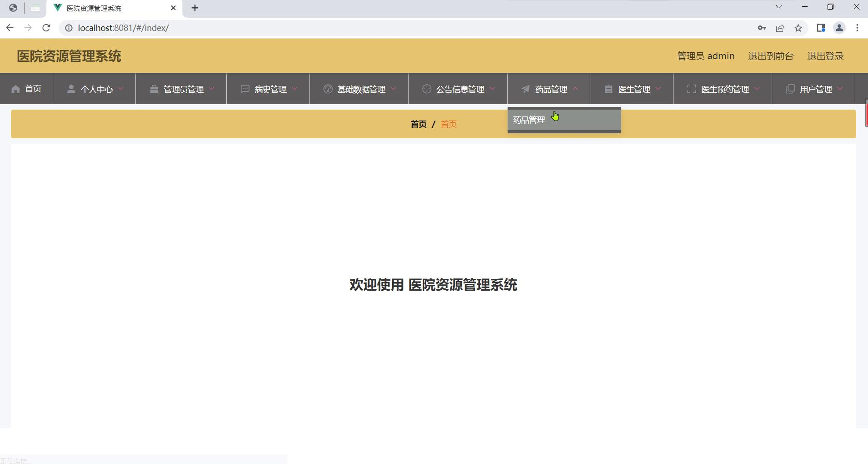The width and height of the screenshot is (868, 464).
Task: Click the clipboard icon beside 医生管理
Action: 609,89
